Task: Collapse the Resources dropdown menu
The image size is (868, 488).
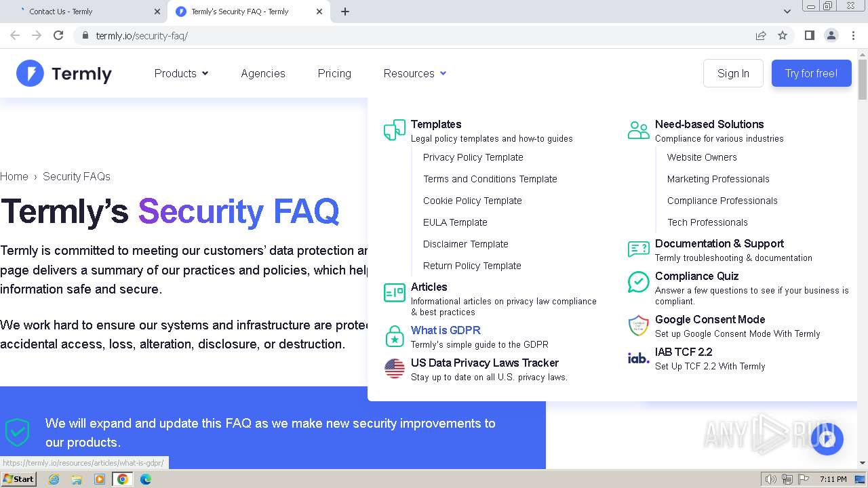Action: click(414, 73)
